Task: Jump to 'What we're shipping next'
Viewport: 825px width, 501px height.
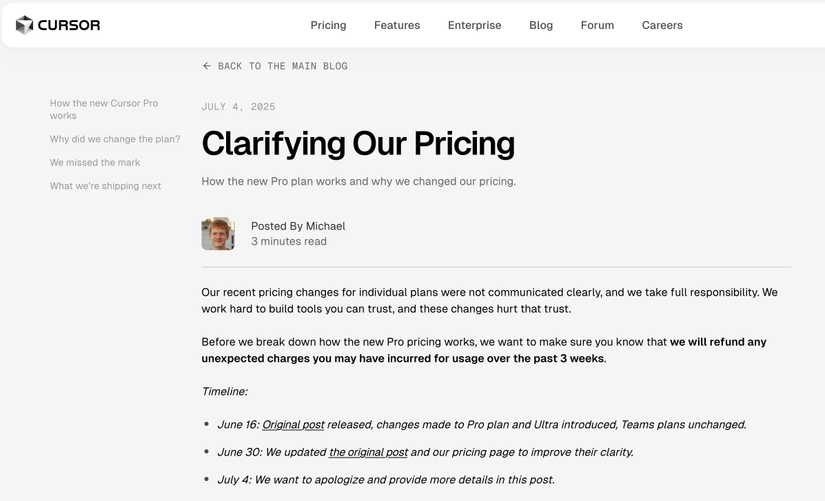Action: [x=105, y=186]
